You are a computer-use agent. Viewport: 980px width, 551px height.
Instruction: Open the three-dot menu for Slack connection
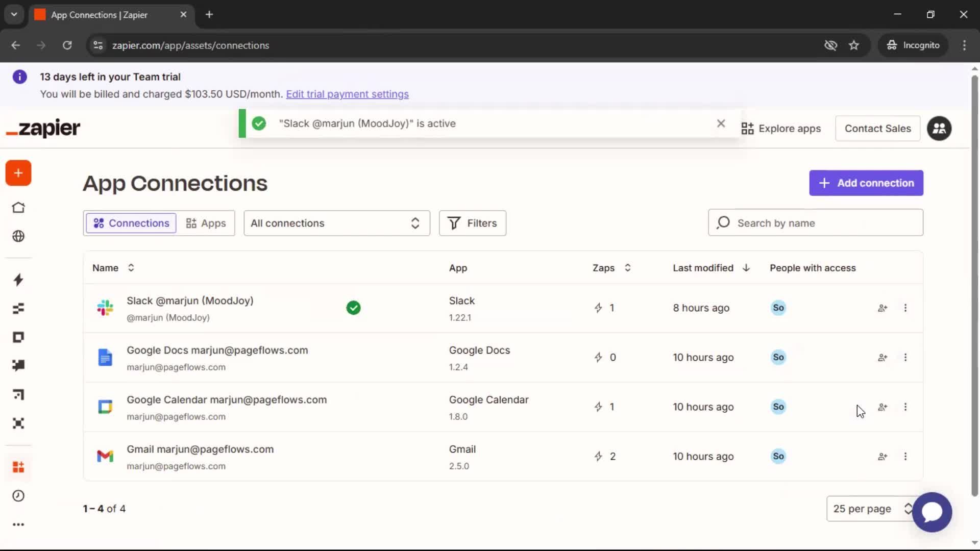[x=905, y=308]
